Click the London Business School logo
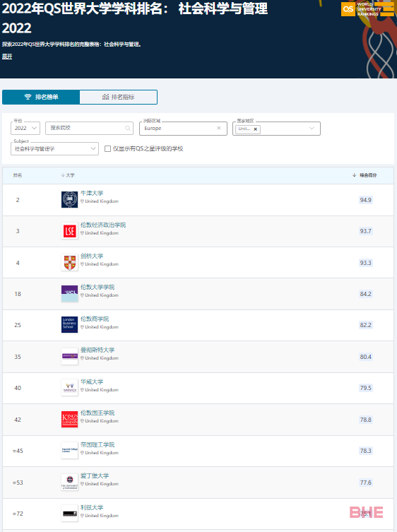This screenshot has width=397, height=532. [x=69, y=325]
